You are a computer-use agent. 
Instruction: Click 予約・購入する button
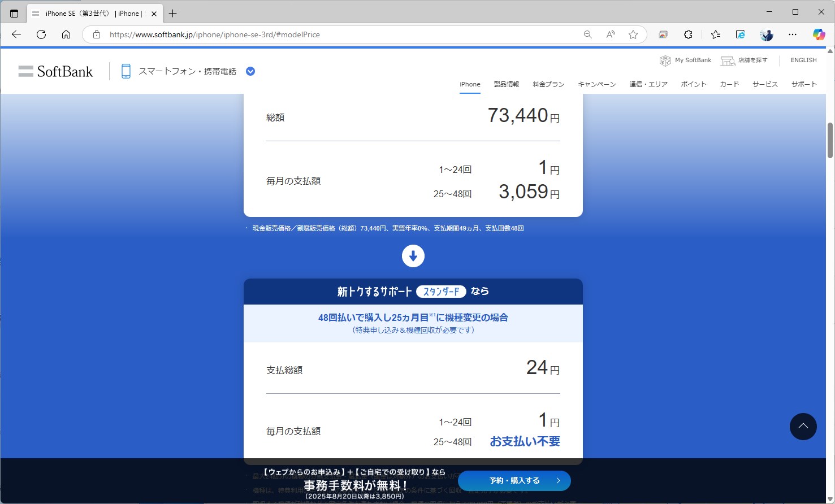(514, 481)
